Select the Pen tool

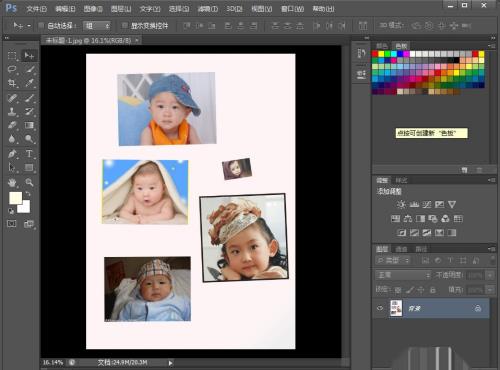click(12, 154)
